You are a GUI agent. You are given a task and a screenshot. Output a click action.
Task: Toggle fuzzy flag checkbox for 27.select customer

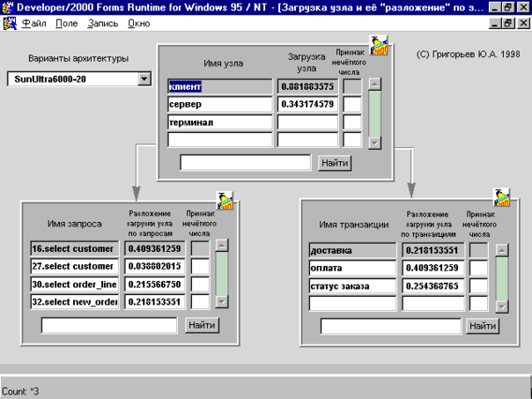click(x=200, y=266)
